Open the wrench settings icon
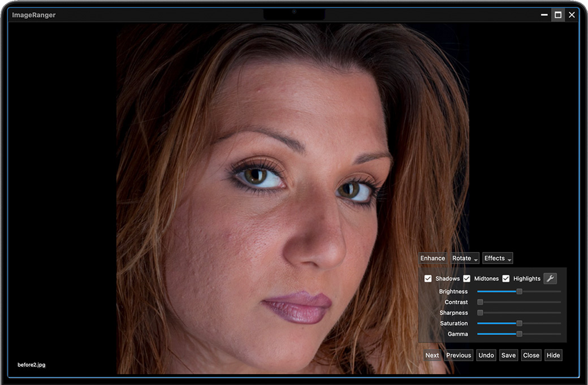 click(550, 278)
